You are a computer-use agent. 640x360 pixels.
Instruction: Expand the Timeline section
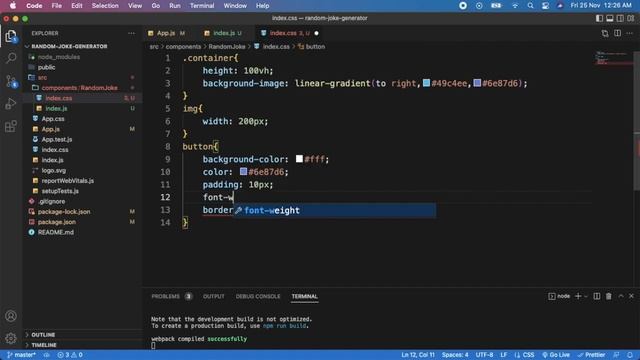tap(44, 345)
